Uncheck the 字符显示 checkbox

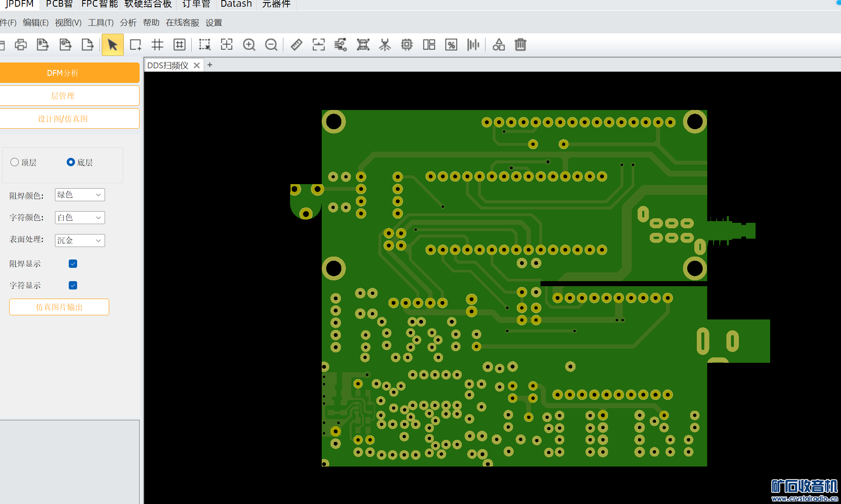coord(73,285)
